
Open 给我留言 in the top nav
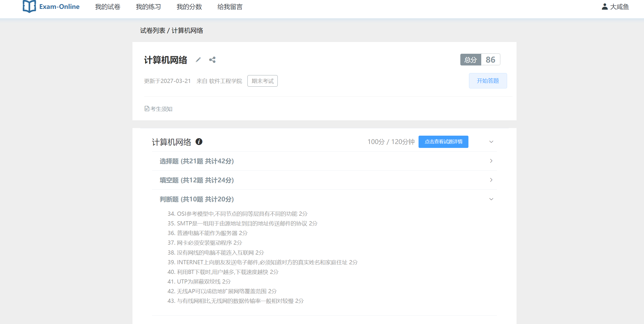click(230, 7)
